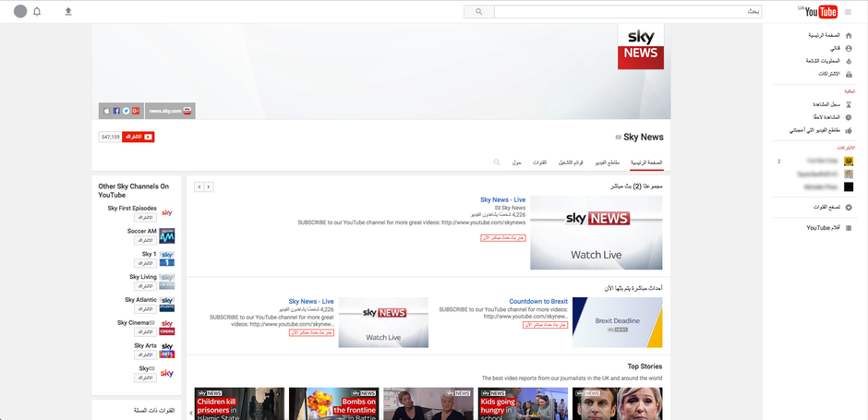
Task: Switch to the videos tab (مقاطع الفيديو)
Action: pos(609,162)
